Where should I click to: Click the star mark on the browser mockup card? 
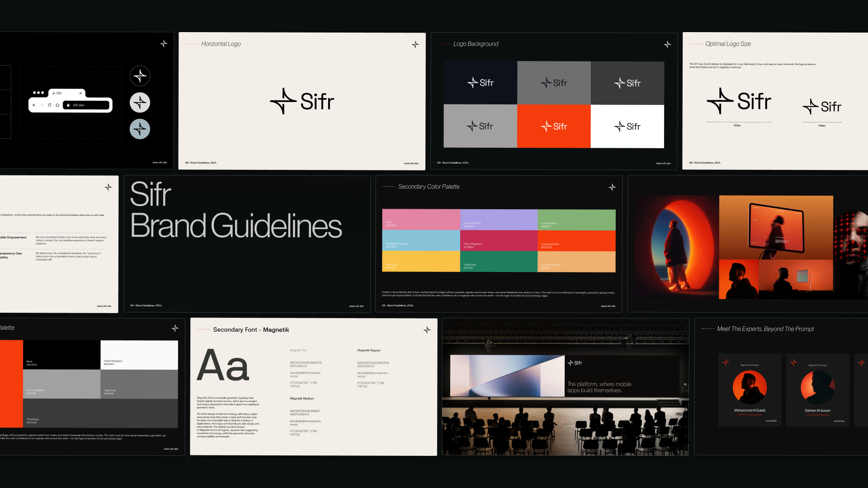[164, 43]
